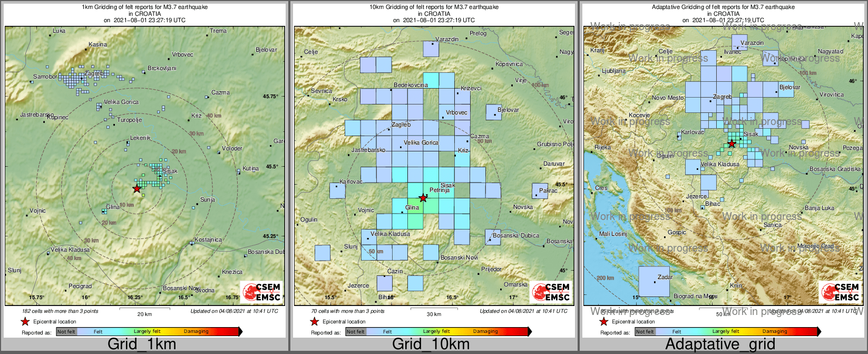
Task: Click the Gospic label on the adaptive map
Action: pos(677,232)
